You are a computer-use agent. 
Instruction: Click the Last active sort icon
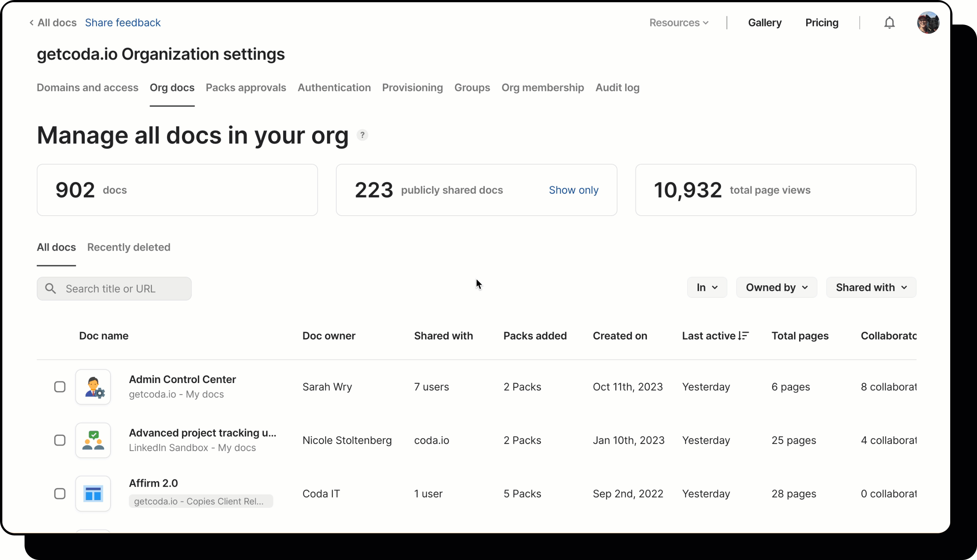coord(743,336)
